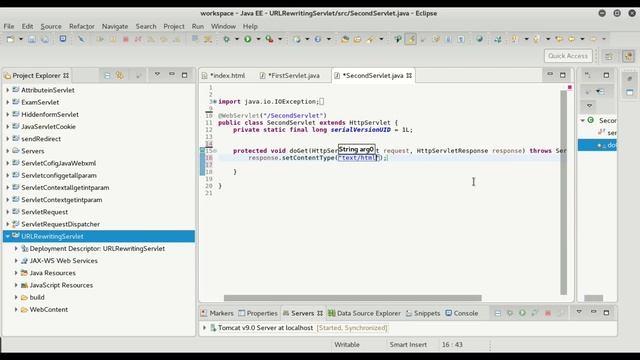Click the Open Type toolbar icon
640x360 pixels.
click(x=345, y=39)
